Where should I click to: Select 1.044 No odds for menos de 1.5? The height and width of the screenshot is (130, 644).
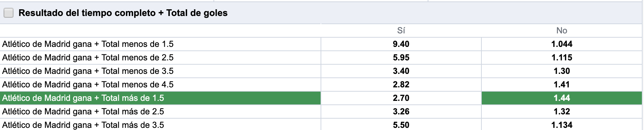point(562,44)
